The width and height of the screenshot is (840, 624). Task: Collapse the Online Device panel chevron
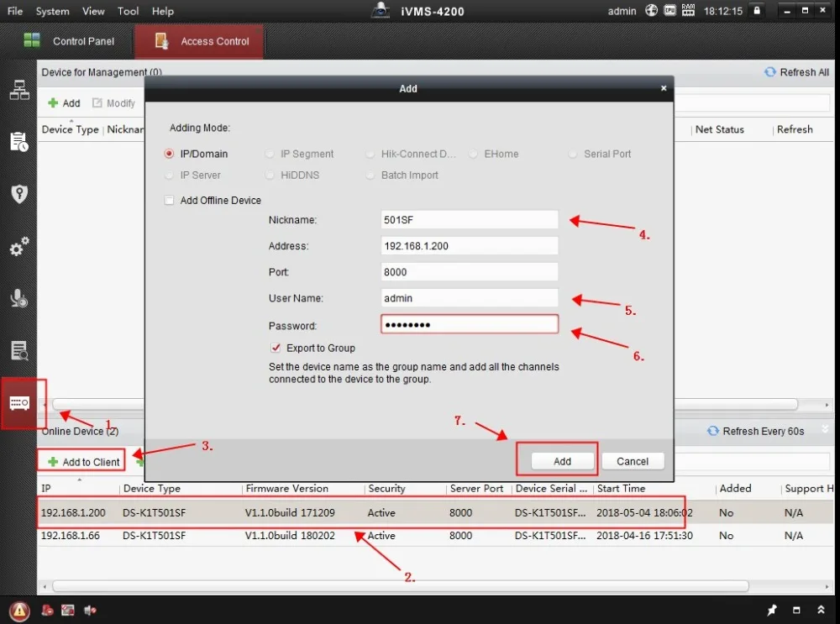coord(825,429)
